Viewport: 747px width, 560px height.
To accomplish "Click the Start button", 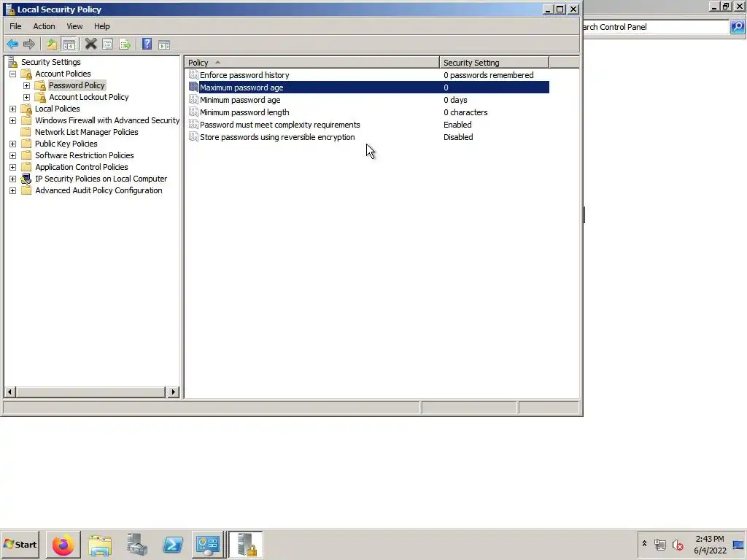I will point(20,545).
